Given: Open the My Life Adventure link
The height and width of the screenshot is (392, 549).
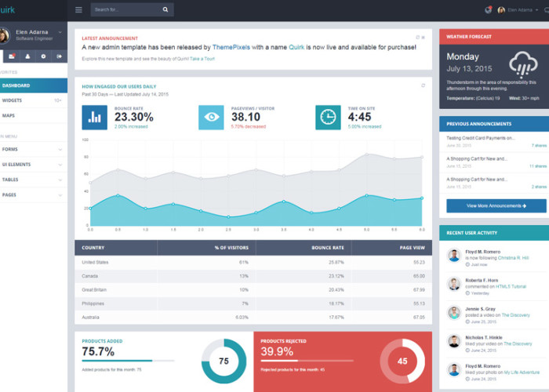Looking at the screenshot, I should [522, 372].
